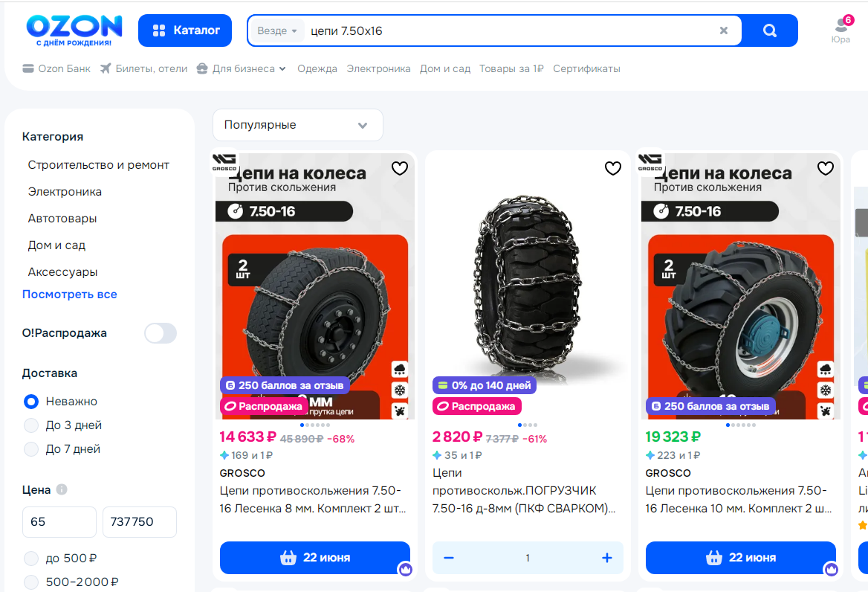The image size is (868, 592).
Task: Click the Посмотреть все categories link
Action: (x=70, y=295)
